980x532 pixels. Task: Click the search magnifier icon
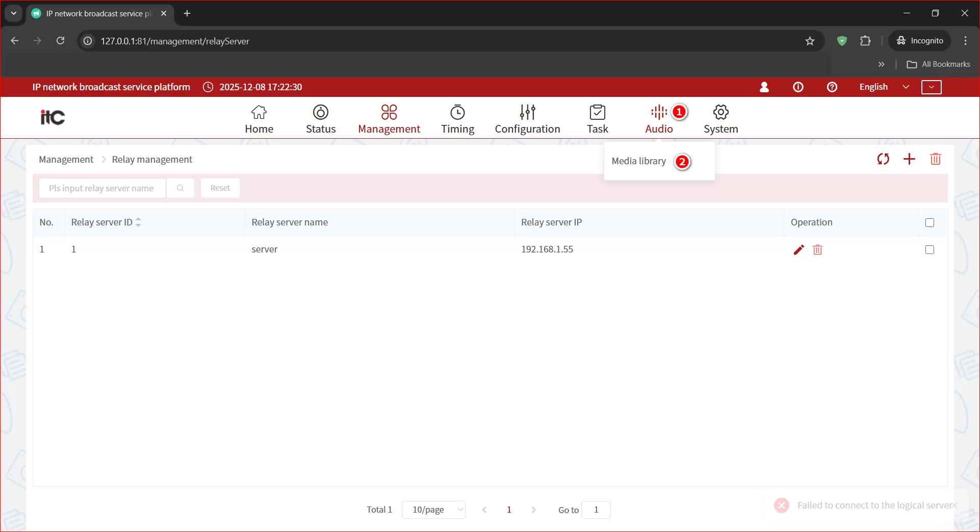coord(180,188)
